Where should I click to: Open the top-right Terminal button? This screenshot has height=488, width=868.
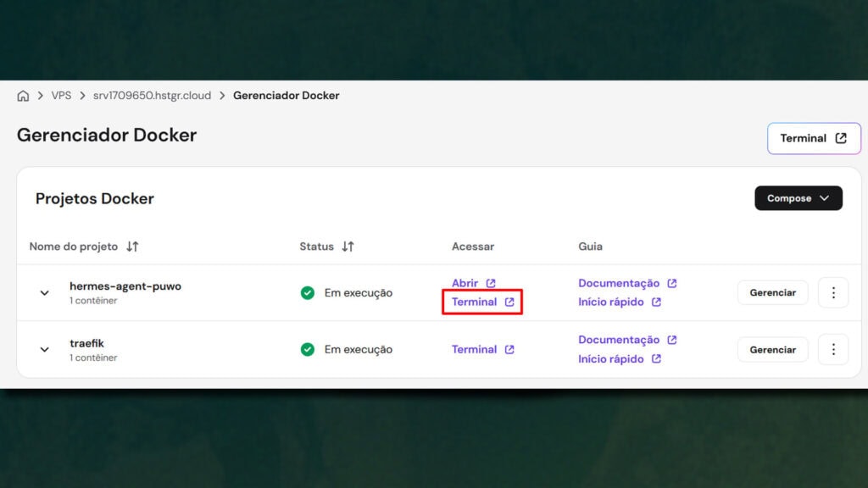(813, 138)
